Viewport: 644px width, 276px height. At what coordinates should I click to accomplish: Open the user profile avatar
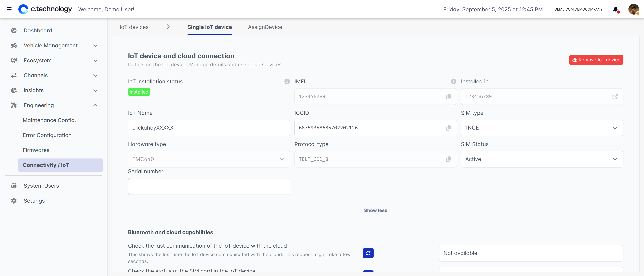pos(633,10)
